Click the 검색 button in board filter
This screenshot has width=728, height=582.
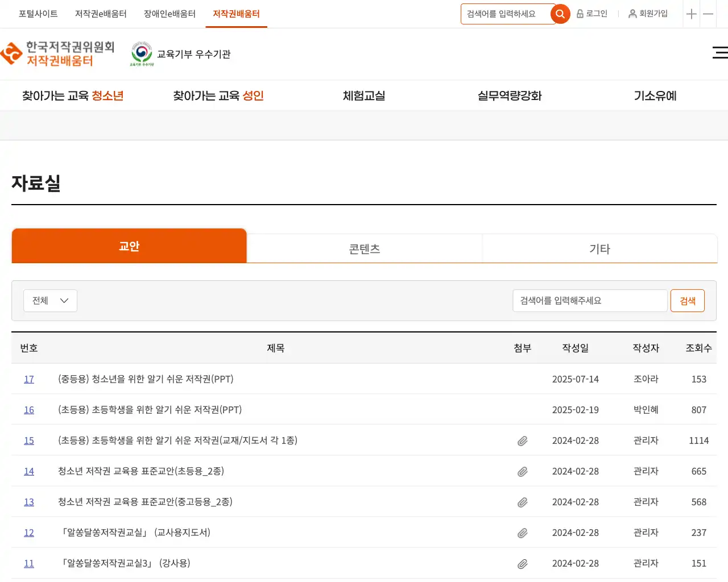(687, 301)
